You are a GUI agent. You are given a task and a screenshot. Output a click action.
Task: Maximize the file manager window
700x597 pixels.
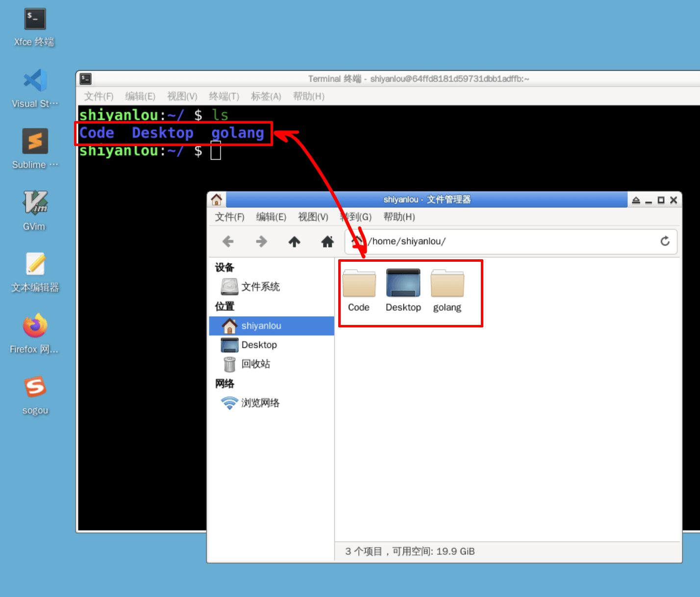[661, 200]
